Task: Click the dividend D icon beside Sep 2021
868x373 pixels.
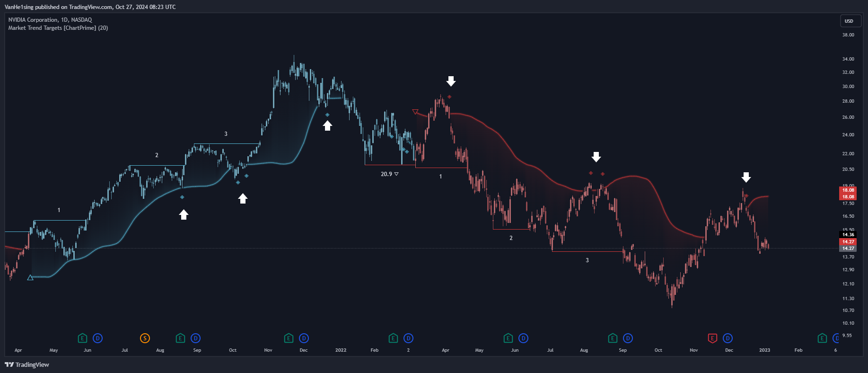Action: (x=195, y=338)
